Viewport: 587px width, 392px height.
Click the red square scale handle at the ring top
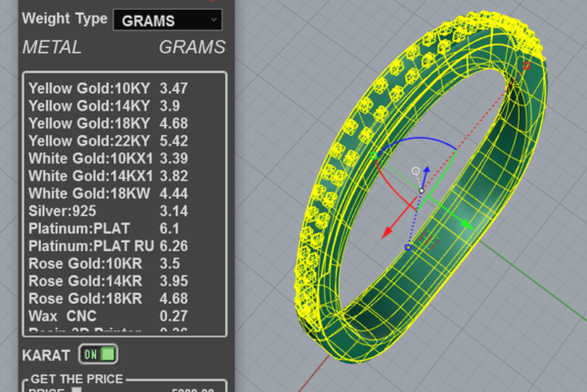(x=526, y=65)
